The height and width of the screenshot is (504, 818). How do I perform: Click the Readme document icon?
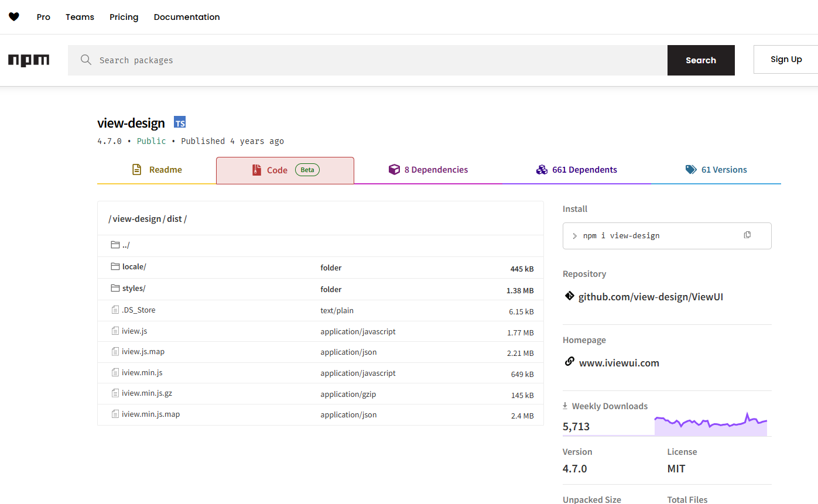[136, 170]
